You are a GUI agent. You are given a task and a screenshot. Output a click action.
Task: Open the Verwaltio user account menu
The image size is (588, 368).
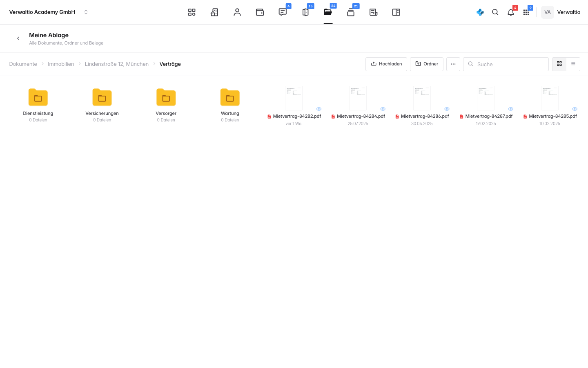pos(561,12)
